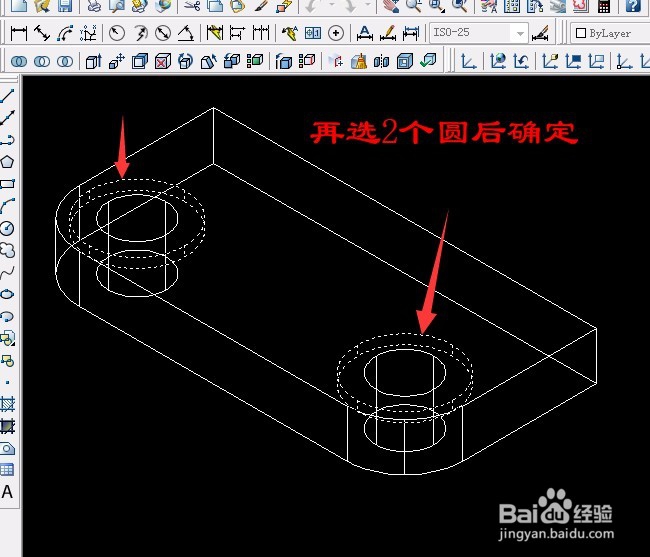Click the Origin UCS icon
Screen dimensions: 650x557
[624, 62]
